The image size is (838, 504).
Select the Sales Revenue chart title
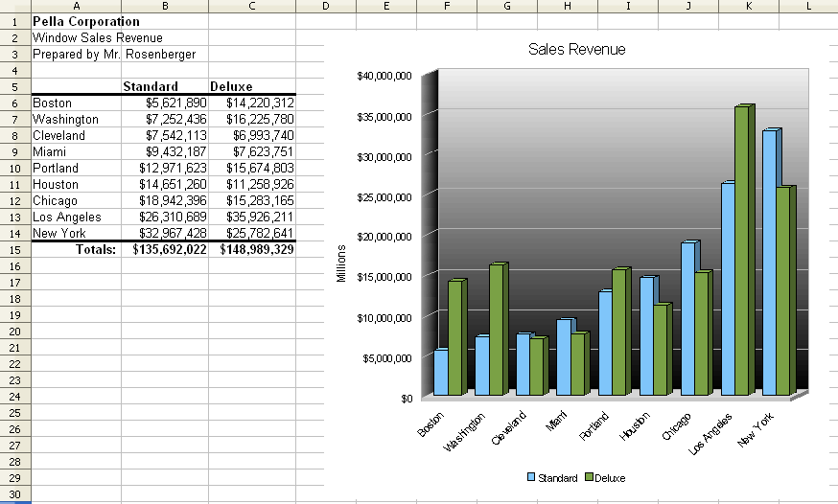tap(576, 50)
